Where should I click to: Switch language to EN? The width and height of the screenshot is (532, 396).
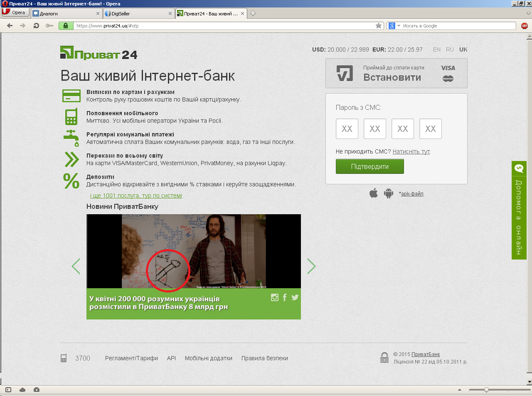[437, 49]
